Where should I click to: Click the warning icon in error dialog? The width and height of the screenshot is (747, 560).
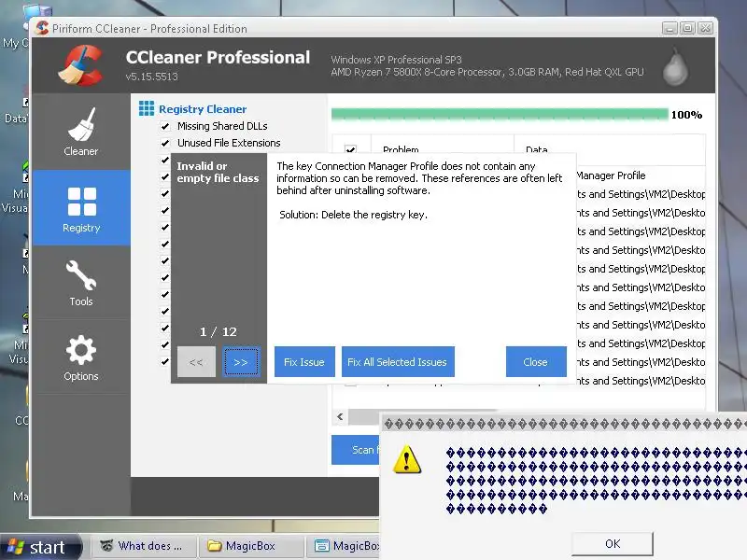(407, 459)
